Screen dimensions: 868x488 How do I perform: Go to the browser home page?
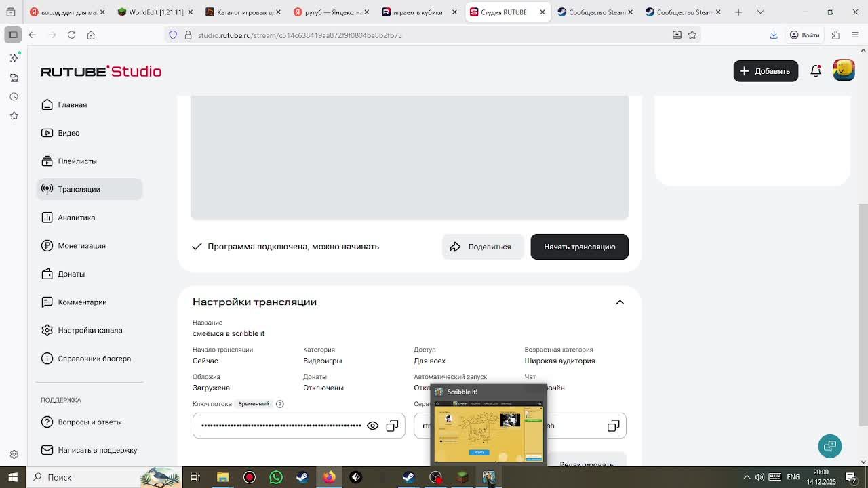click(x=91, y=35)
